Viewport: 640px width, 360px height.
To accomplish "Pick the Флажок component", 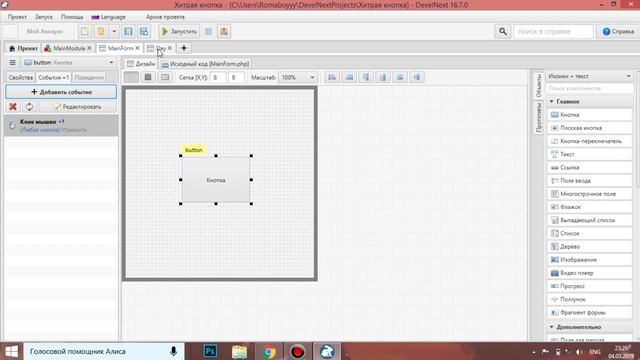I will click(590, 207).
